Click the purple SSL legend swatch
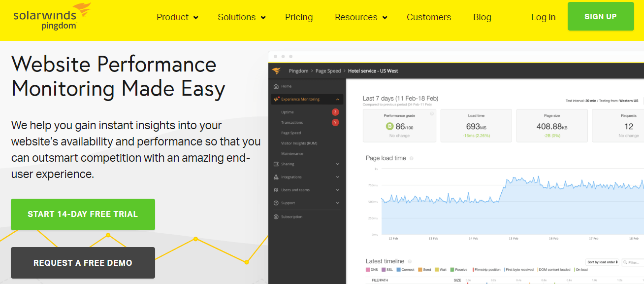The width and height of the screenshot is (644, 284). click(x=384, y=270)
